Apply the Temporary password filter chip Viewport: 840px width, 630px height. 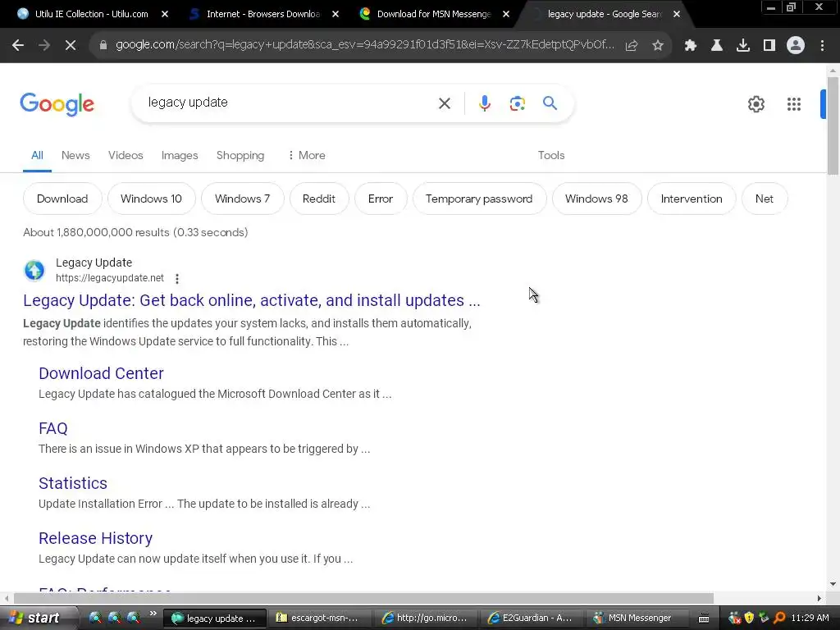coord(479,199)
